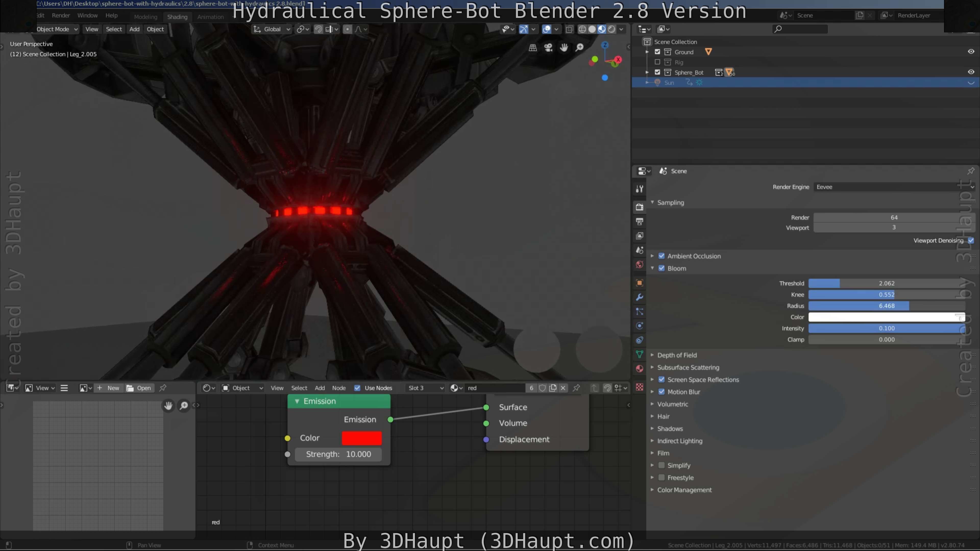Open the Object properties tab icon
Image resolution: width=980 pixels, height=551 pixels.
point(640,283)
